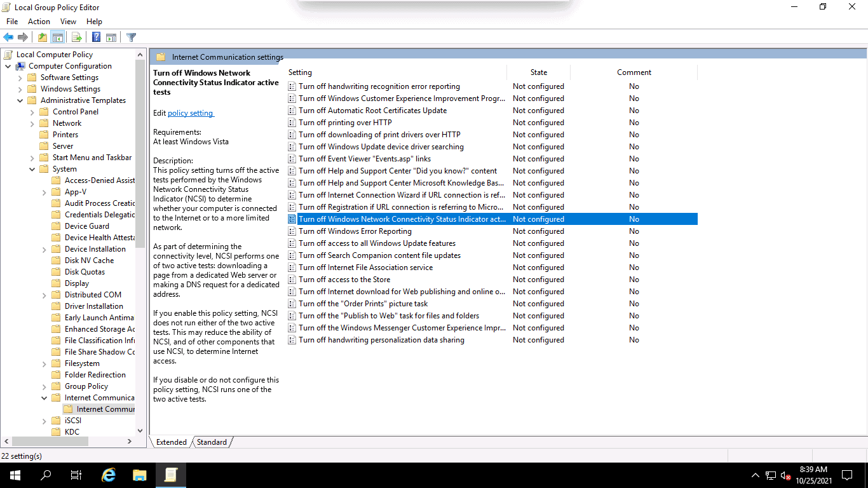The image size is (868, 488).
Task: Toggle the Show/Hide Action Pane icon
Action: point(111,37)
